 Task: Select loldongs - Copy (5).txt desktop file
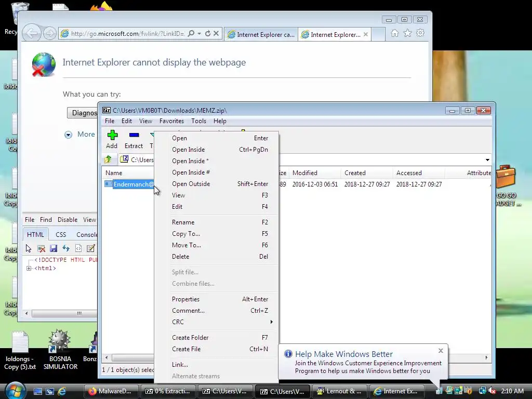(20, 350)
